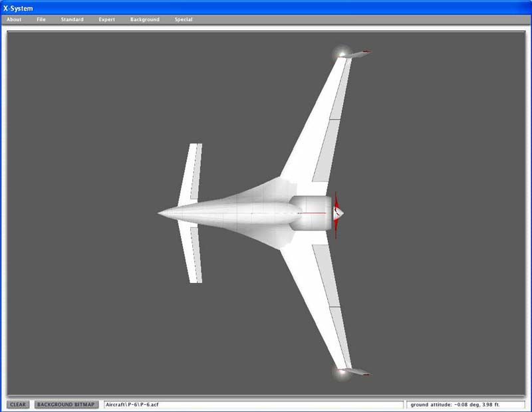Open the File menu
Screen dimensions: 532x412
[41, 19]
